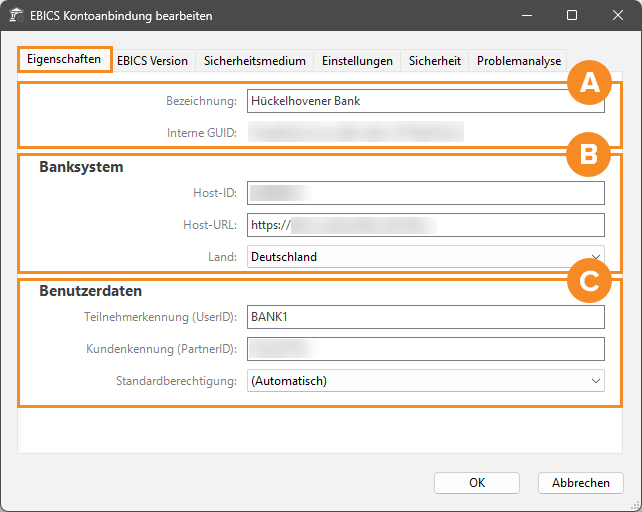Open the Standardberechtigung dropdown
This screenshot has width=642, height=512.
tap(426, 381)
